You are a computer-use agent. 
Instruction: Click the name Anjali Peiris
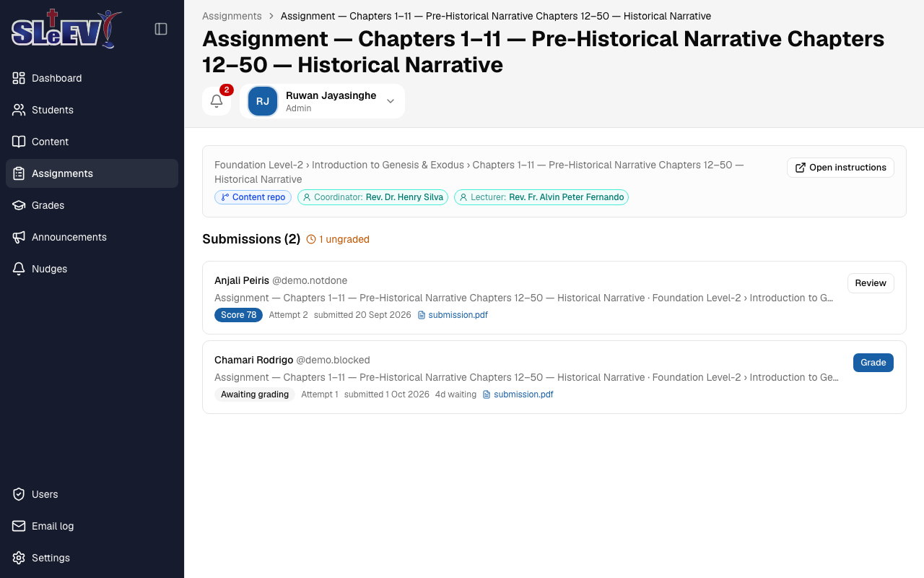(x=242, y=280)
